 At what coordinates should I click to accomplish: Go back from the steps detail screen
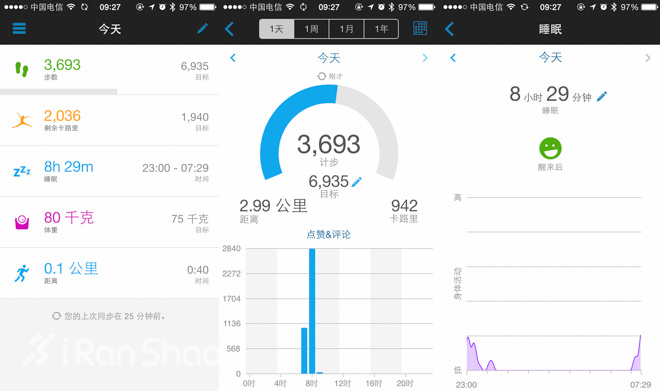[x=229, y=29]
